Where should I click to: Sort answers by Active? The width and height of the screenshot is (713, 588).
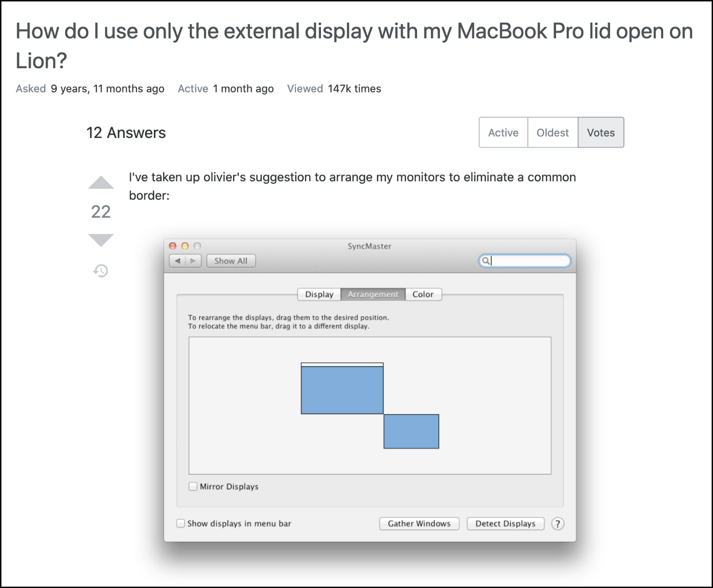[x=503, y=132]
